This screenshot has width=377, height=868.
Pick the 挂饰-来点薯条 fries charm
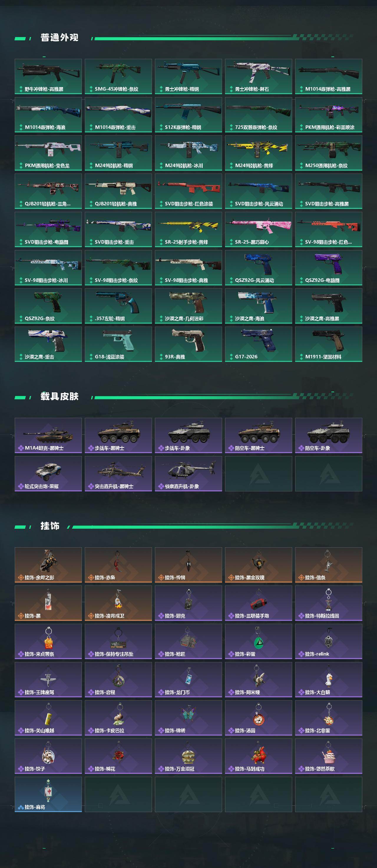coord(48,641)
